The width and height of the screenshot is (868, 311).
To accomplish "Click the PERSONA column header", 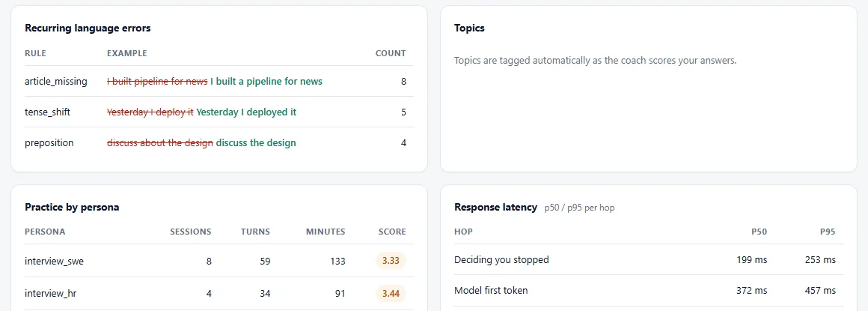I will [x=45, y=232].
